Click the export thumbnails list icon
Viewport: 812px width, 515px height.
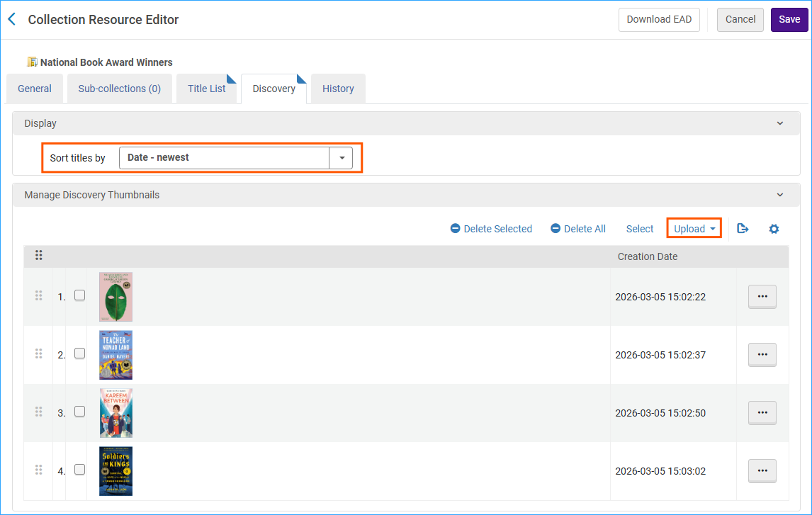[x=743, y=228]
